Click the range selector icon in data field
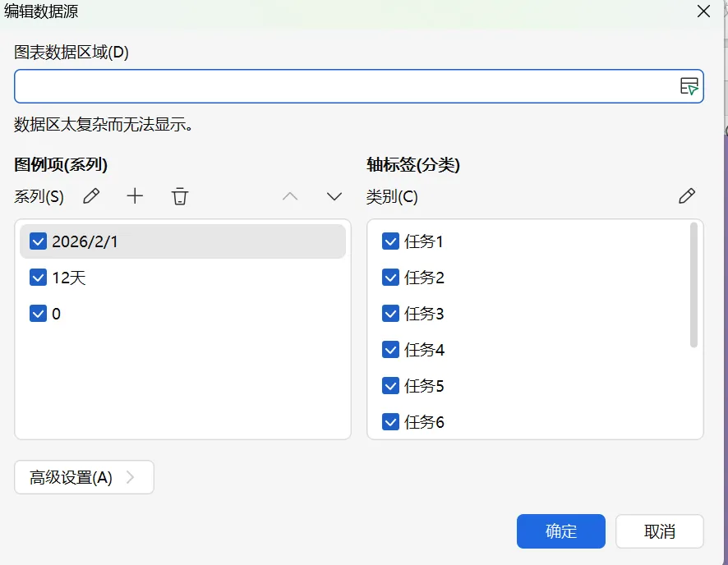Screen dimensions: 728x565 pos(689,86)
